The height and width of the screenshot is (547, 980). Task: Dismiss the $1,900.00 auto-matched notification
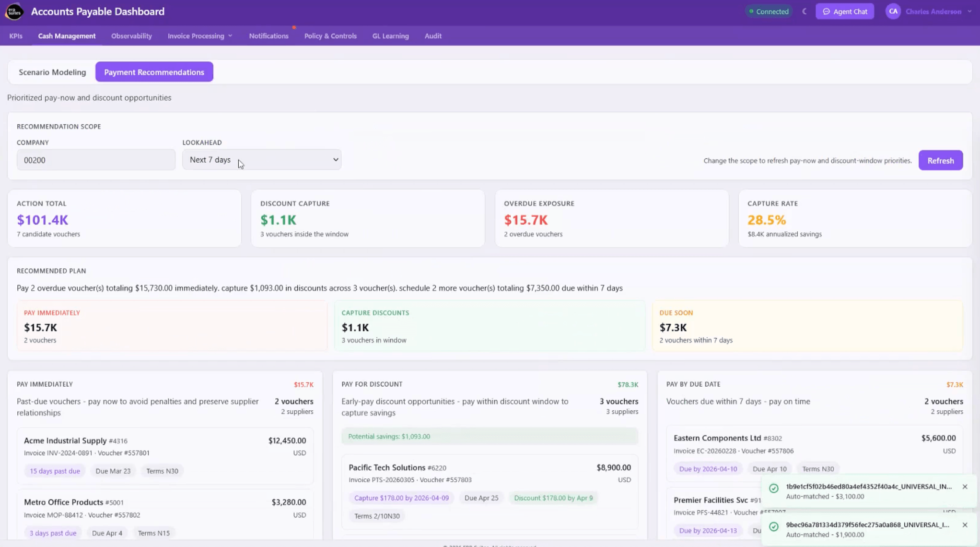(965, 525)
